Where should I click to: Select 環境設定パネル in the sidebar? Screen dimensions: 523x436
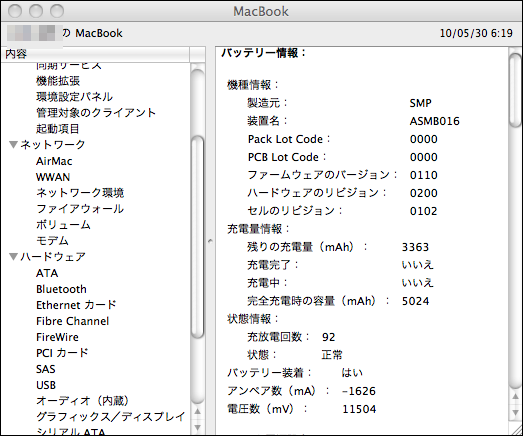coord(74,96)
